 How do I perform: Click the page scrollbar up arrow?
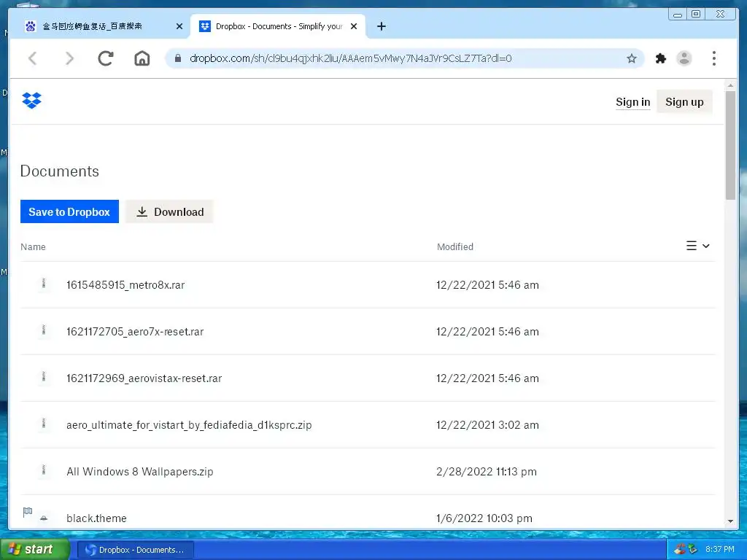730,85
